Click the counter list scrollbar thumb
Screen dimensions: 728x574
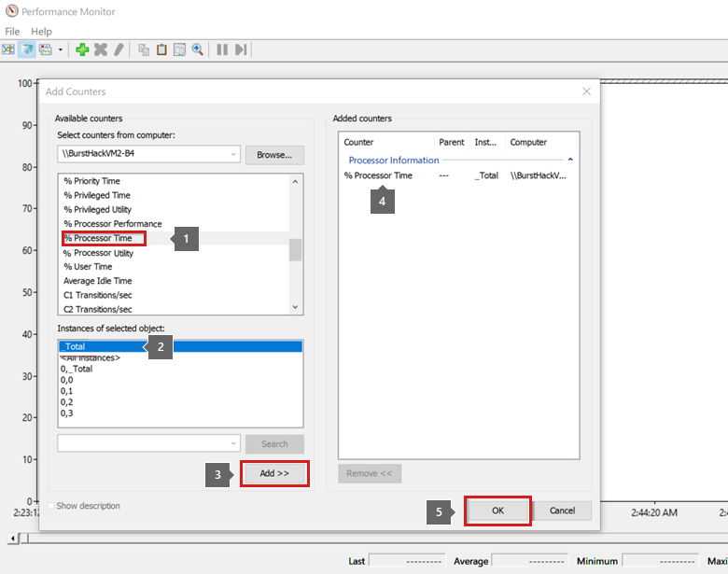(x=295, y=250)
